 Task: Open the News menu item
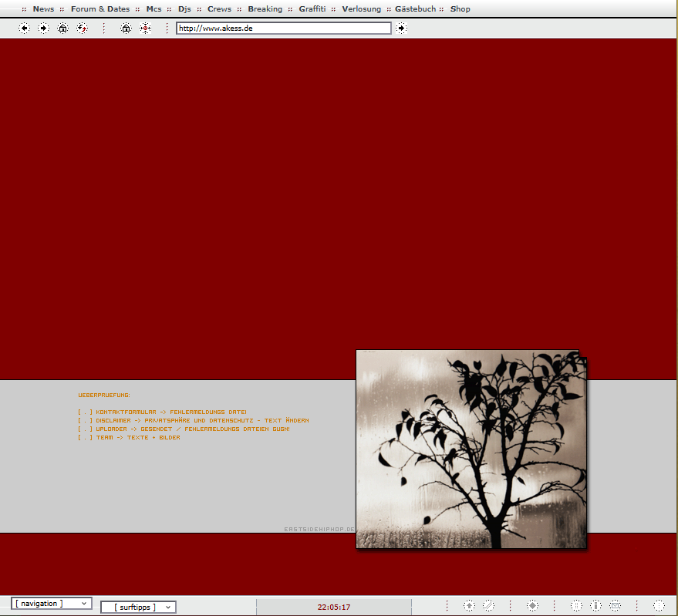click(43, 9)
